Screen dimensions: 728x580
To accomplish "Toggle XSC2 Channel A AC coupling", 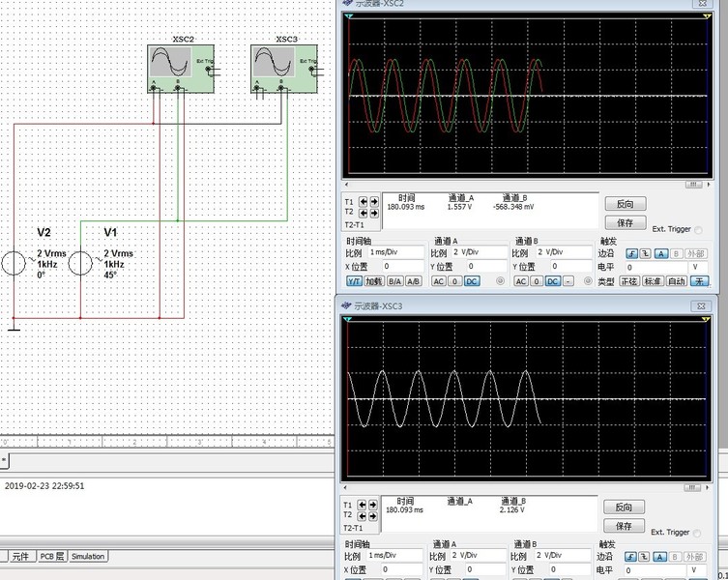I will pos(439,281).
